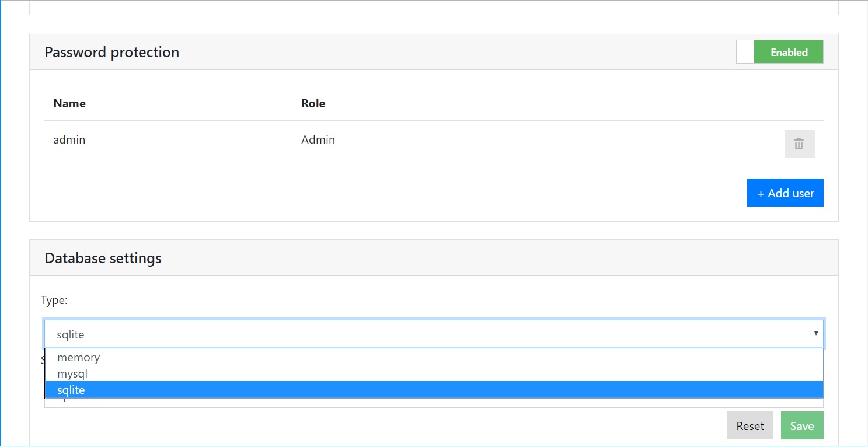Click the white handle of the Enabled switch
Image resolution: width=868 pixels, height=447 pixels.
(745, 52)
